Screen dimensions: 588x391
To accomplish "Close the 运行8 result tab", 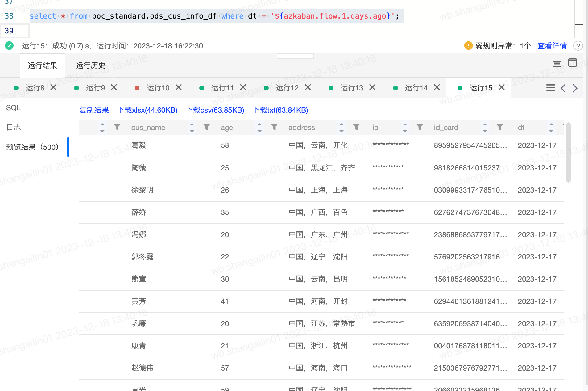I will click(x=53, y=87).
